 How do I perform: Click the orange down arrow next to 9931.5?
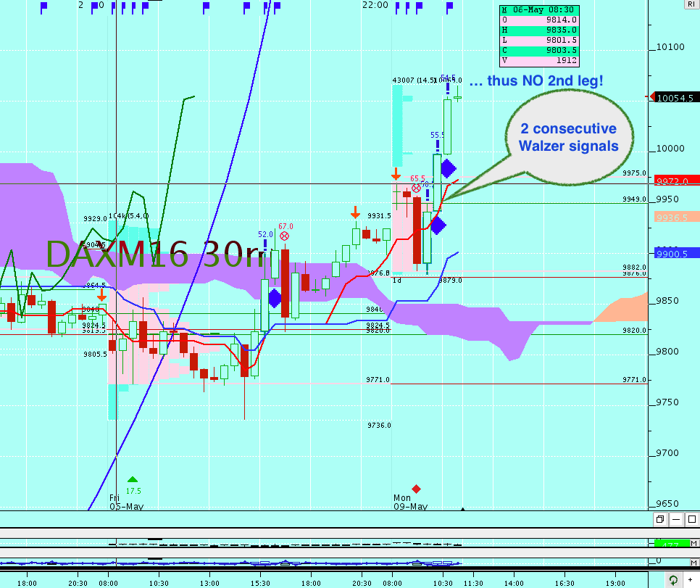click(x=355, y=212)
